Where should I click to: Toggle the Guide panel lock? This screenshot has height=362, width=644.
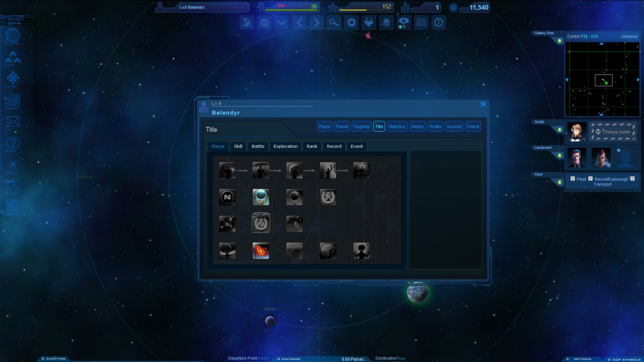click(x=559, y=130)
